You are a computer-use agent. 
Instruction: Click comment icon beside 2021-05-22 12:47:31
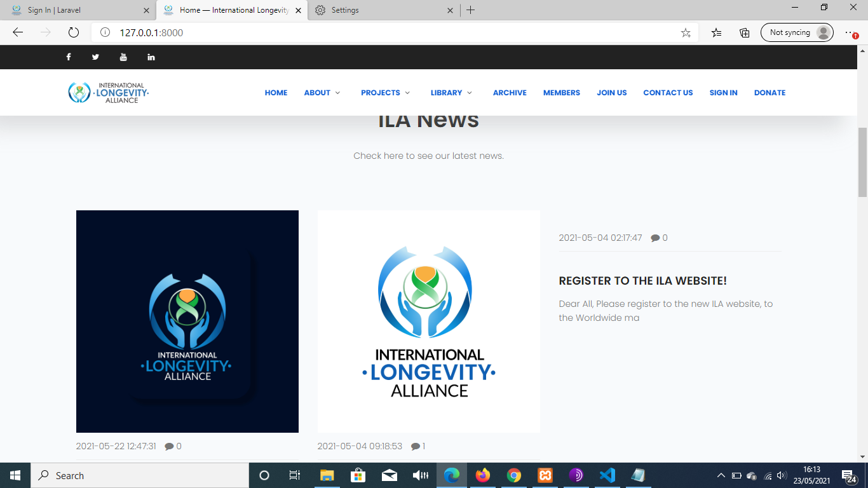[x=169, y=447]
